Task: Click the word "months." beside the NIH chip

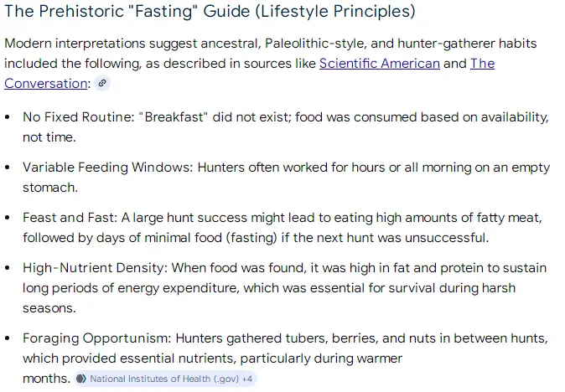Action: point(46,379)
